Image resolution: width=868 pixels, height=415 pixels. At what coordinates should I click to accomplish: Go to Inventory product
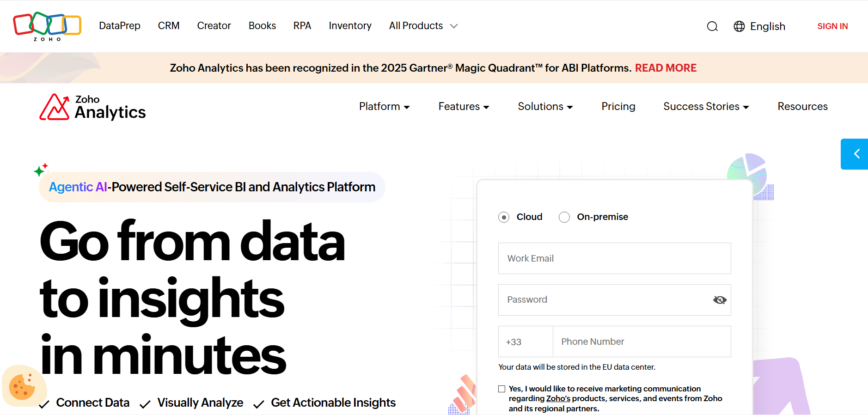coord(350,26)
